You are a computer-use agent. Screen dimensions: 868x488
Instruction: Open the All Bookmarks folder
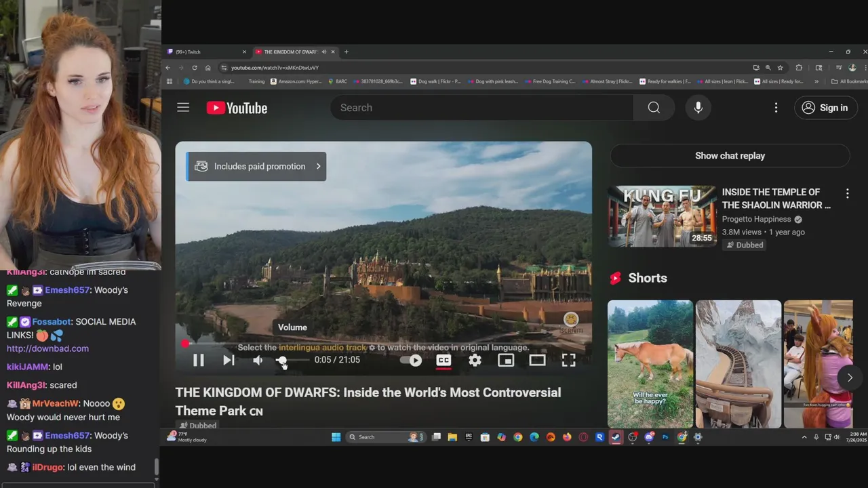(849, 81)
